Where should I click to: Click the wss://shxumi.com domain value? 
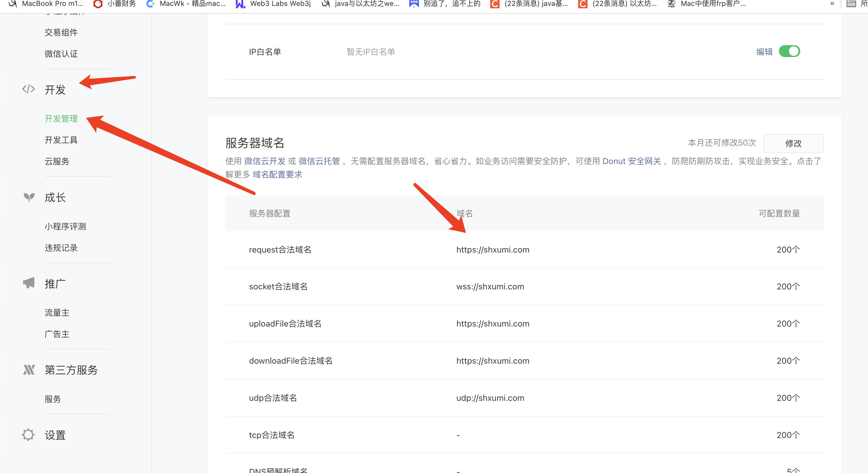pos(490,287)
